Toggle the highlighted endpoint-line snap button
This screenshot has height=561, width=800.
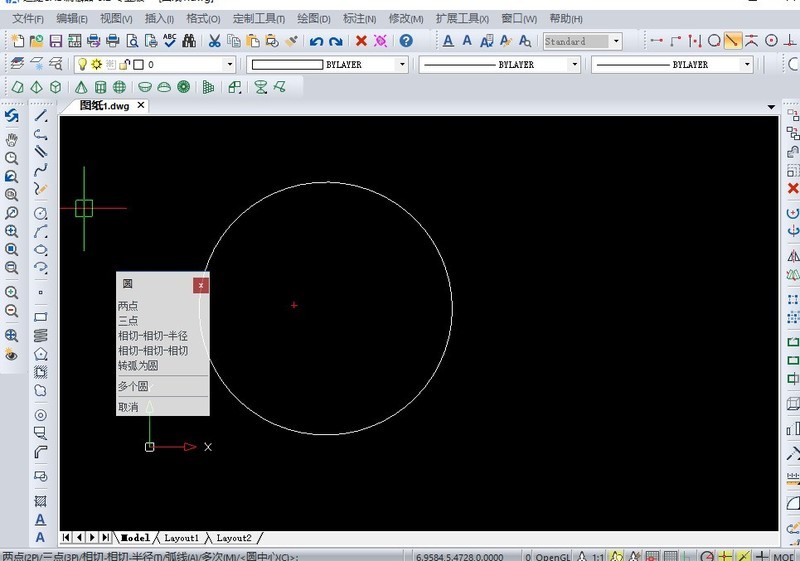(x=732, y=41)
